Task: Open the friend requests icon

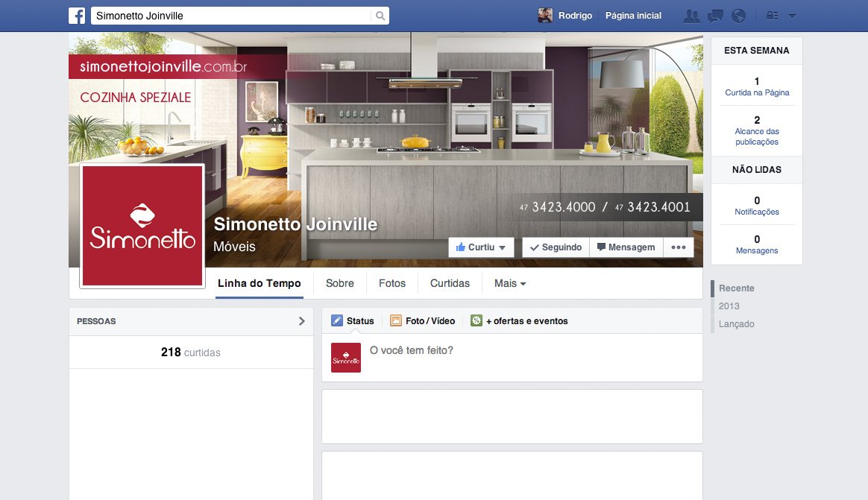Action: [692, 16]
